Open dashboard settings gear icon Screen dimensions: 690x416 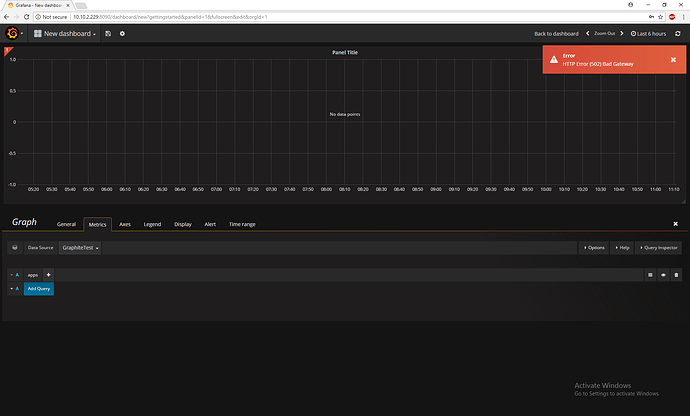pyautogui.click(x=122, y=33)
